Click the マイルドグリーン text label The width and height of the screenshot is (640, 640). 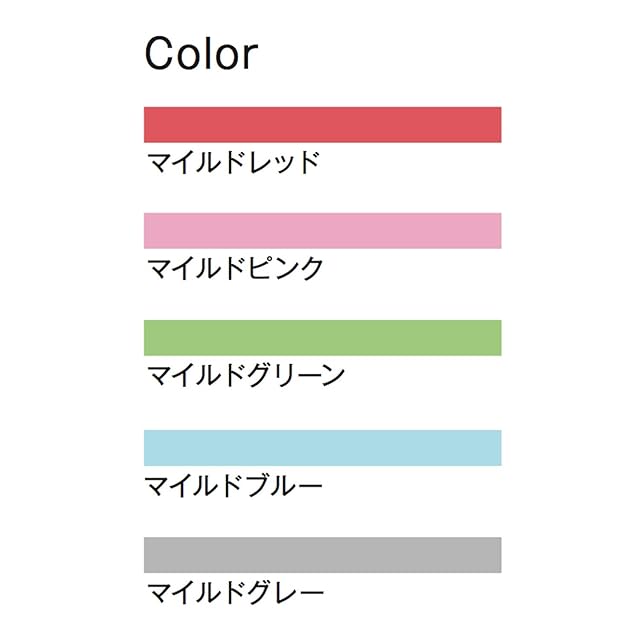[246, 376]
